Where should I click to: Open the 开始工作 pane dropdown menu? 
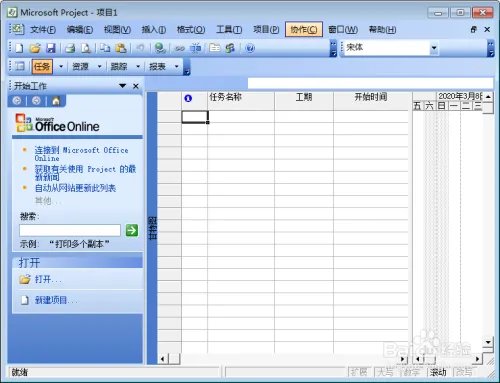(x=122, y=86)
